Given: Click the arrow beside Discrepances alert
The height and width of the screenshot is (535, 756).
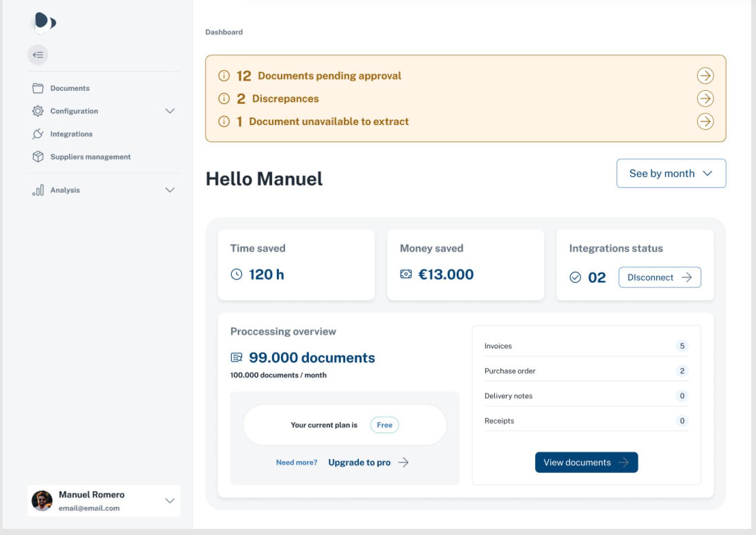Looking at the screenshot, I should (x=705, y=98).
